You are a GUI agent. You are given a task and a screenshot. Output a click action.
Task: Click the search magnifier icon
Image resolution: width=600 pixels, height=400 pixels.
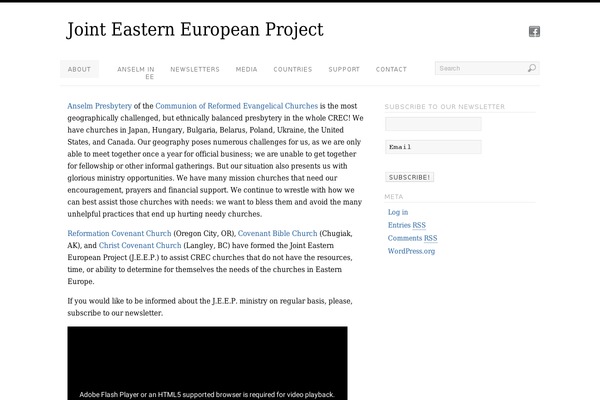pos(532,68)
